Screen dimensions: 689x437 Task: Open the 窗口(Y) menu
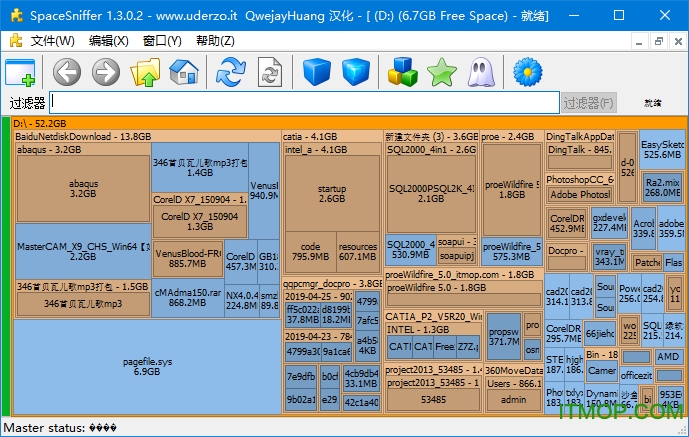click(162, 41)
